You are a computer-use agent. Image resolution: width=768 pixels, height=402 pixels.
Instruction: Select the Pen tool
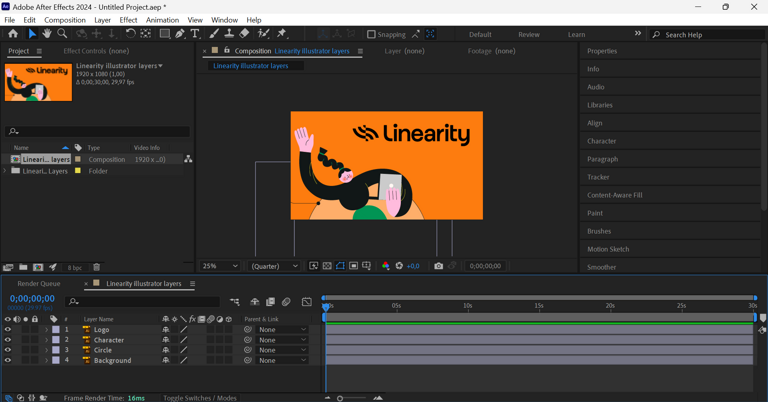[x=180, y=34]
